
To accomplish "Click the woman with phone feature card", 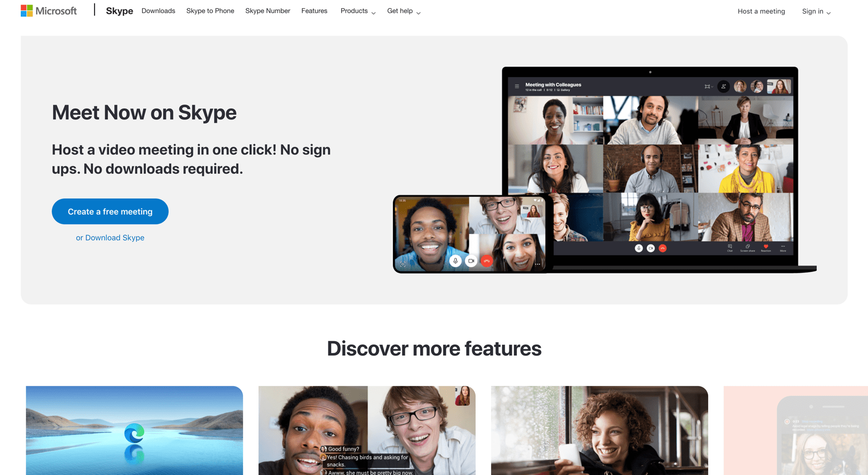I will [600, 431].
